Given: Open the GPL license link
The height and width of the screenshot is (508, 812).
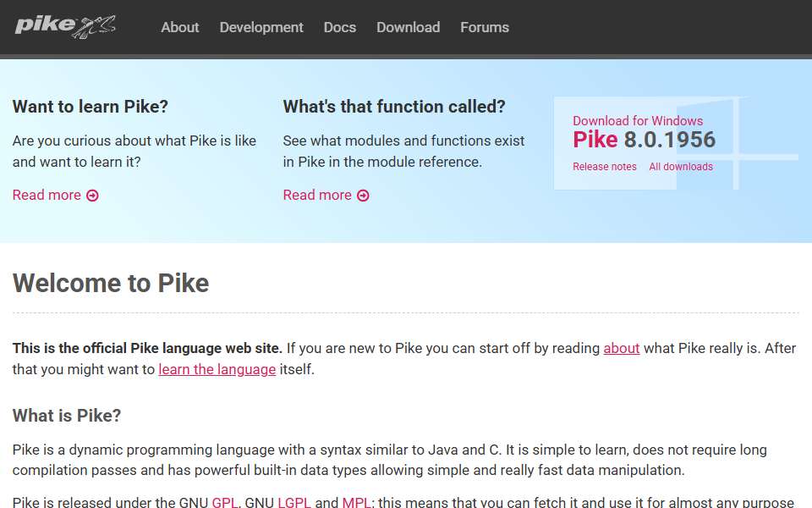Looking at the screenshot, I should [225, 502].
